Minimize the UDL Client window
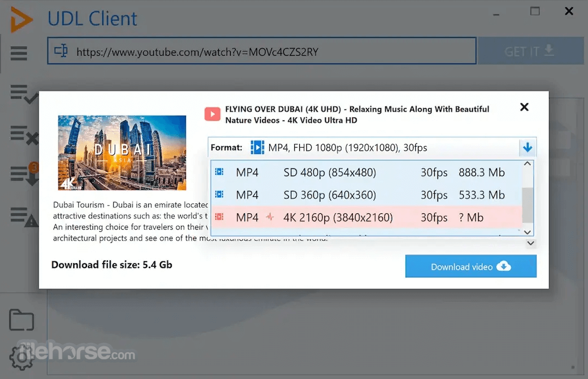The height and width of the screenshot is (379, 588). coord(496,14)
